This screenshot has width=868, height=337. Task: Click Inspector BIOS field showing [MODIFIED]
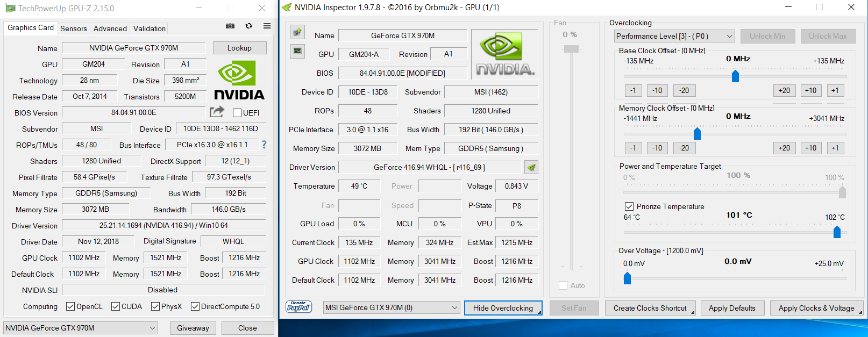[403, 73]
